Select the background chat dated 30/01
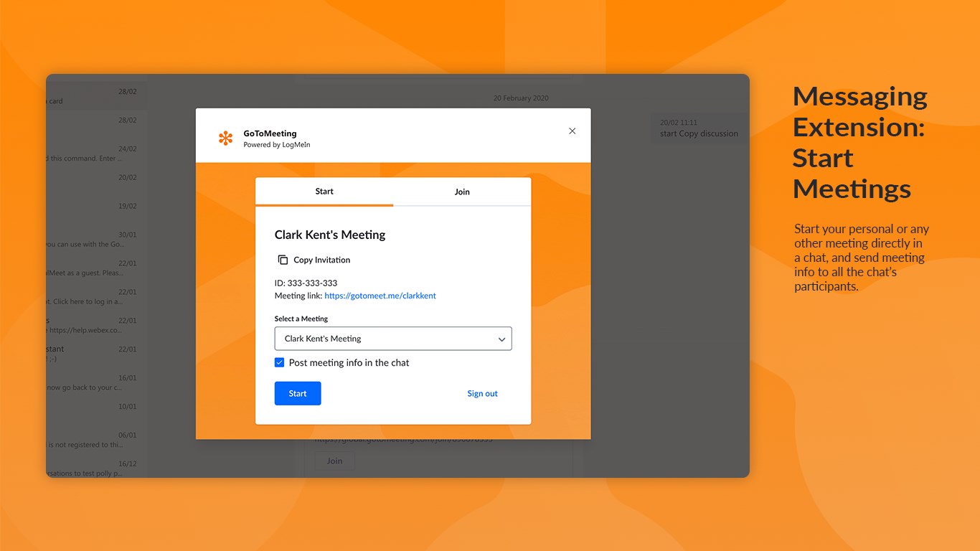Viewport: 980px width, 551px height. tap(97, 239)
